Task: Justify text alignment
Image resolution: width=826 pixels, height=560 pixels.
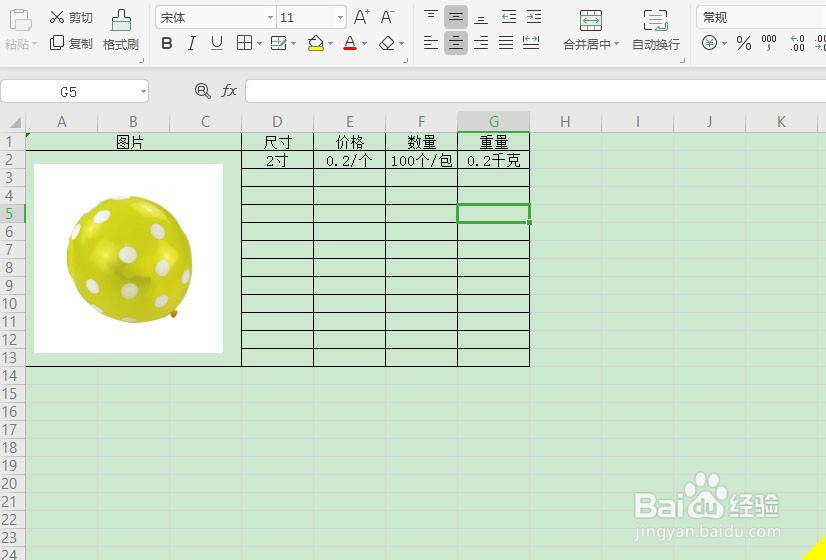Action: [x=506, y=43]
